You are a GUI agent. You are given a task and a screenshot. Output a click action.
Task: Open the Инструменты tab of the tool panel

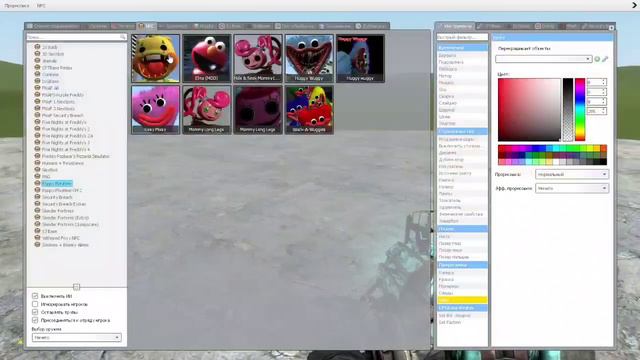pos(455,26)
